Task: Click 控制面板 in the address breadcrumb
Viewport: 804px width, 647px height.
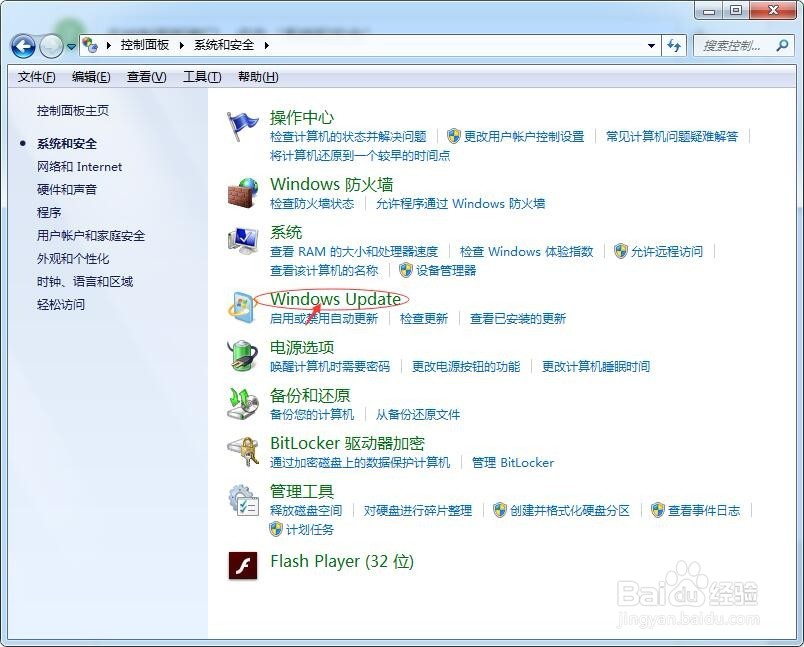Action: [145, 45]
